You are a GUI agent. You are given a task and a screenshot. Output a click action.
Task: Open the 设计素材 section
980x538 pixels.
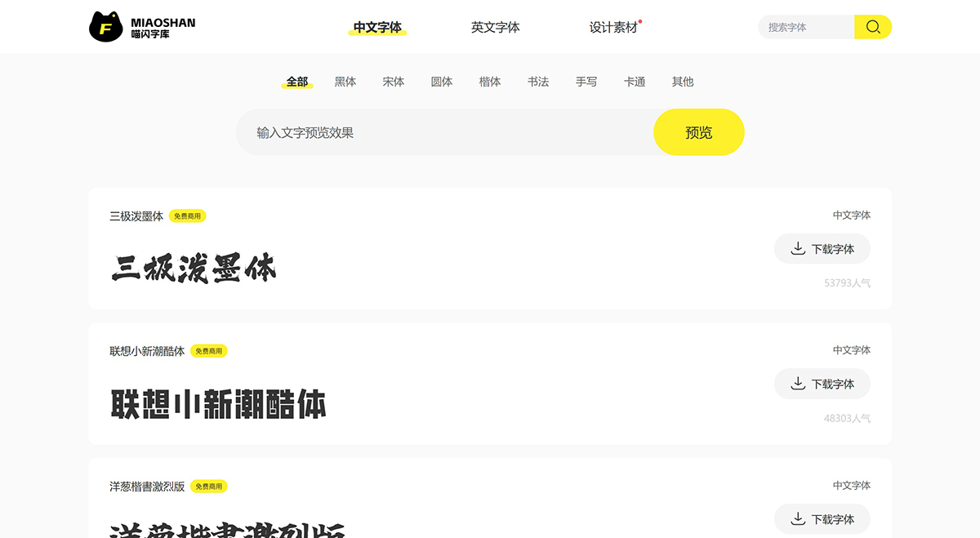coord(612,27)
